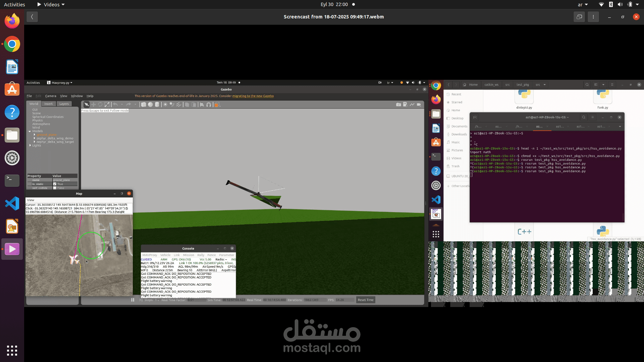Viewport: 644px width, 362px height.
Task: Click the Reset Time button
Action: click(366, 300)
